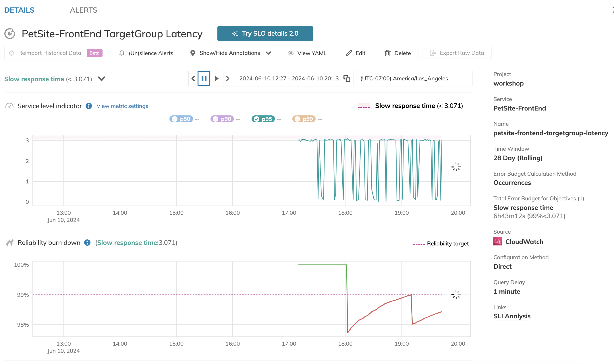614x364 pixels.
Task: Click Export Raw Data button
Action: click(457, 53)
